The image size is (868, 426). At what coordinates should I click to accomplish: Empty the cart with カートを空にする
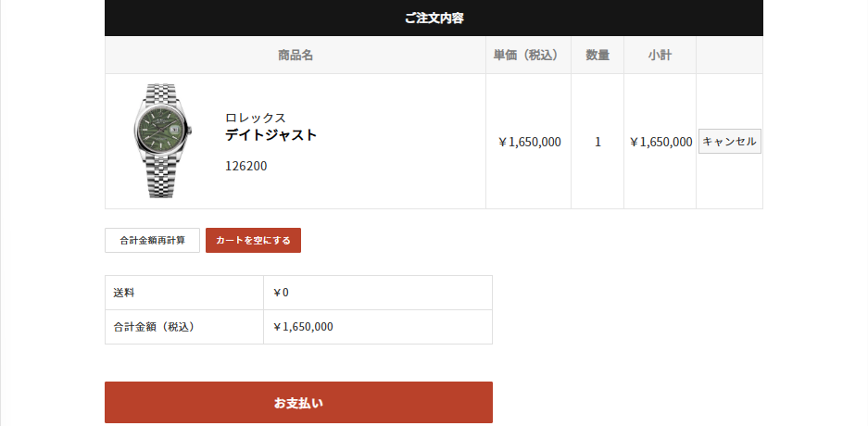point(253,241)
